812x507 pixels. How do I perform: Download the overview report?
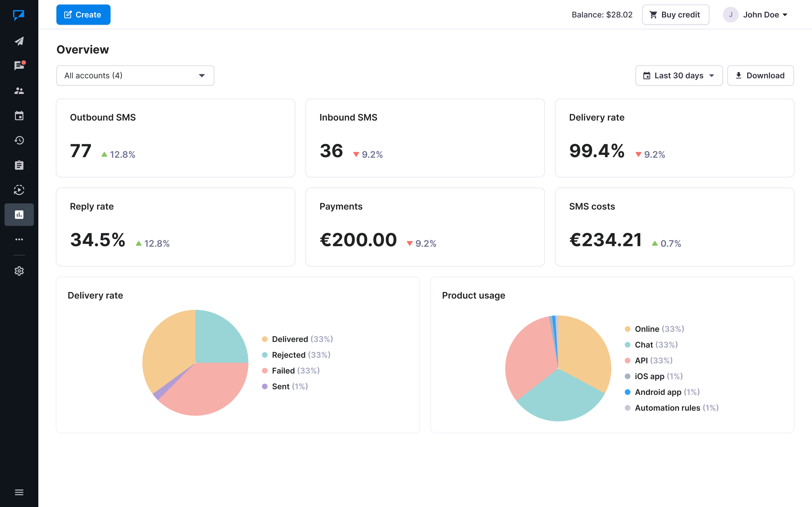tap(760, 75)
